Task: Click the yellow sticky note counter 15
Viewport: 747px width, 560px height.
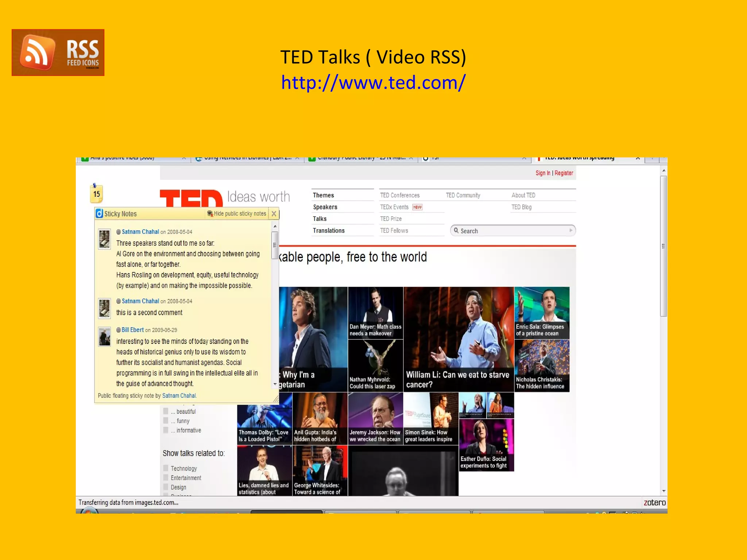Action: tap(96, 194)
